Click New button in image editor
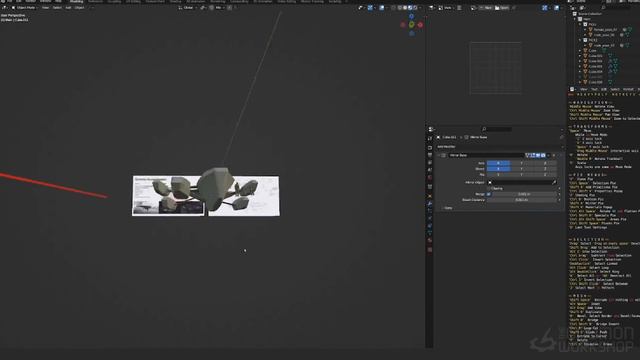Image resolution: width=640 pixels, height=360 pixels. [x=486, y=8]
